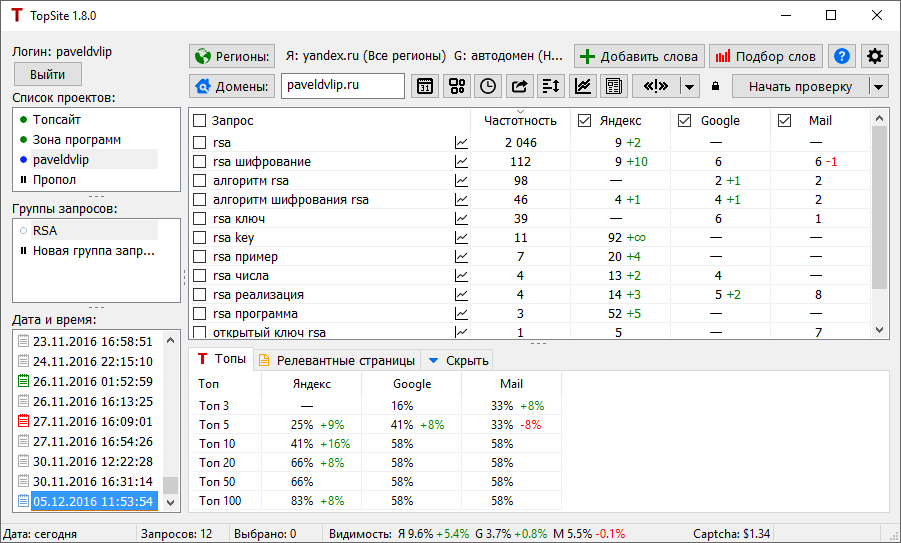The image size is (901, 543).
Task: Click the 'Выйти' logout button
Action: tap(48, 74)
